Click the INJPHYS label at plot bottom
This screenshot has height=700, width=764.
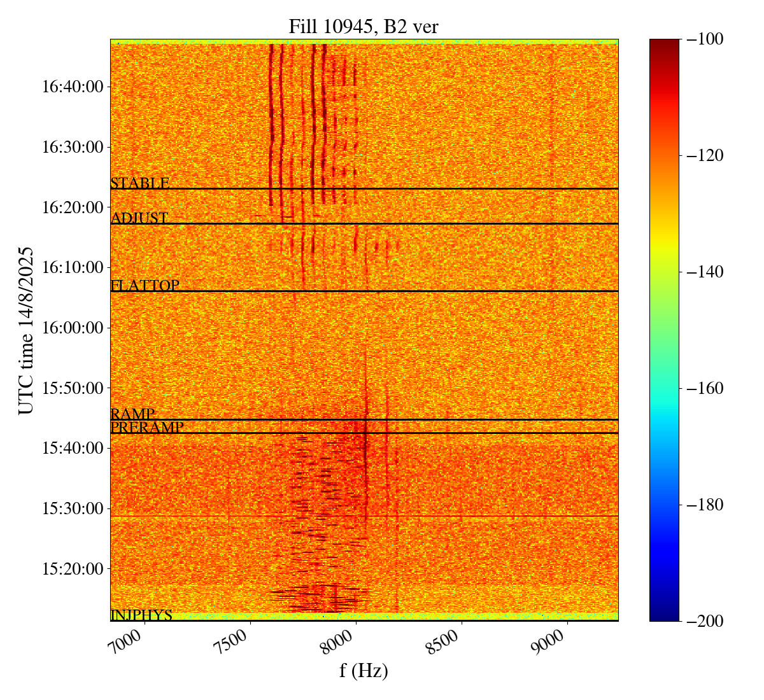141,615
